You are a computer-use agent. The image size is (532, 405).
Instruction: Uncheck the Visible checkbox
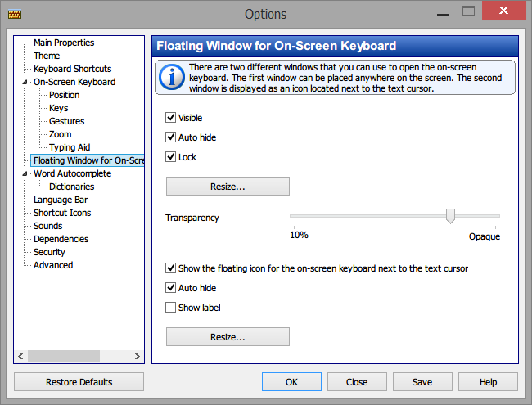(x=170, y=118)
